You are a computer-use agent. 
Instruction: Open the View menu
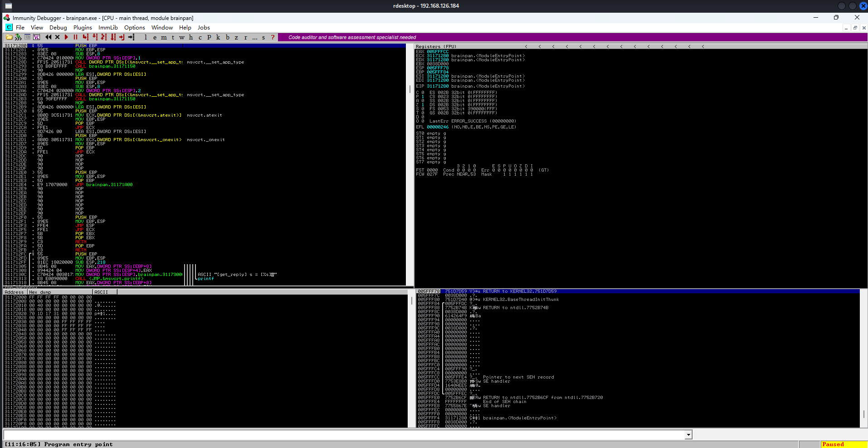click(37, 28)
